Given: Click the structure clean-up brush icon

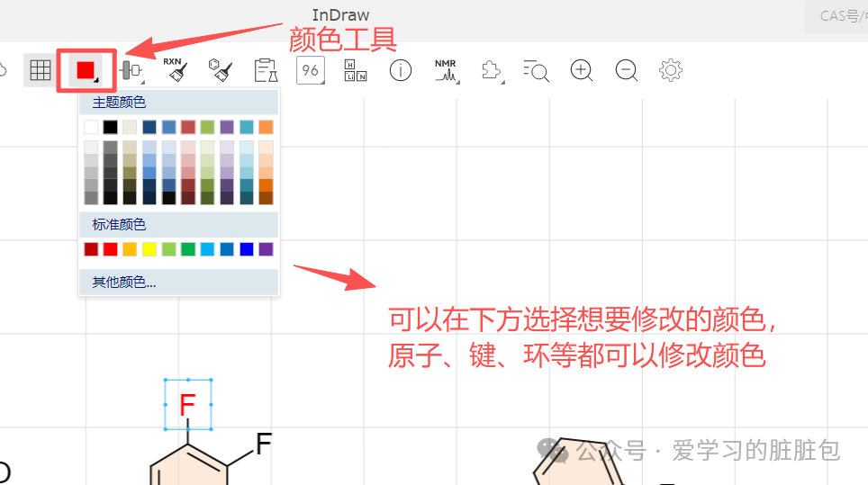Looking at the screenshot, I should click(x=221, y=70).
